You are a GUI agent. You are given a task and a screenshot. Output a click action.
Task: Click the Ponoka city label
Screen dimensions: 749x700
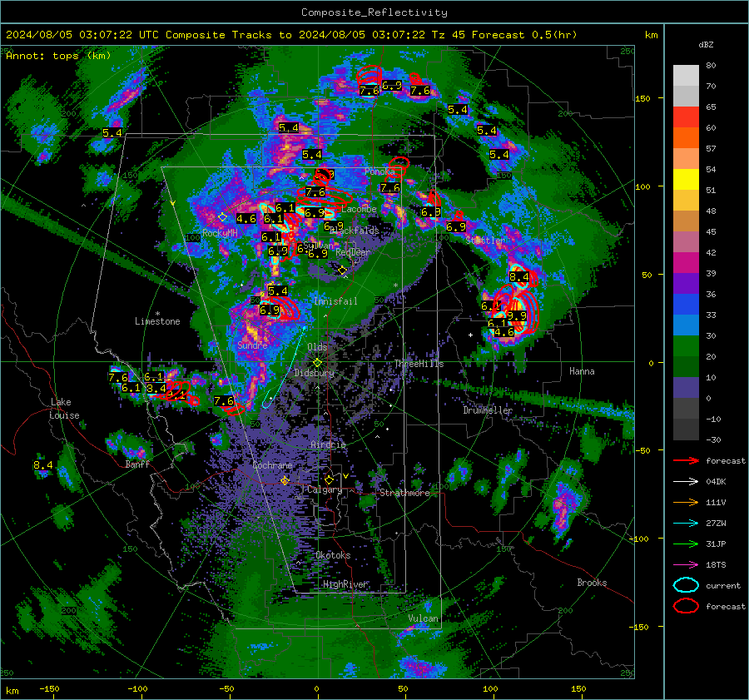pos(379,171)
